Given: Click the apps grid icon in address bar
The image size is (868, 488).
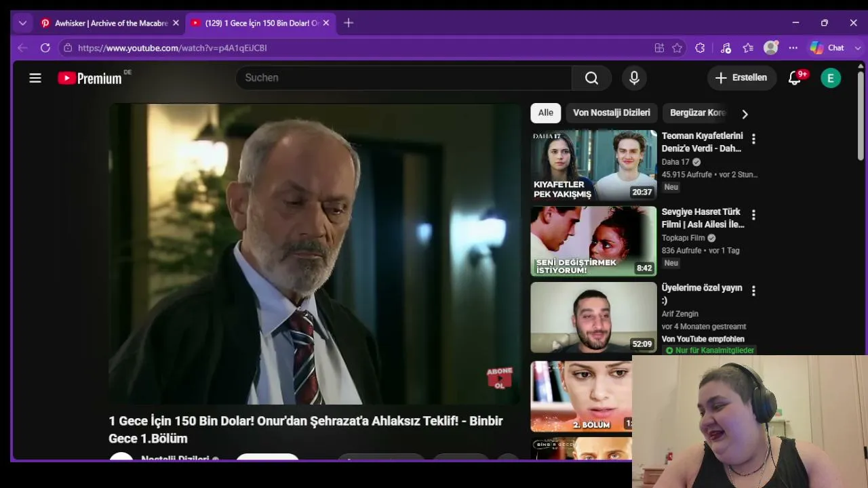Looking at the screenshot, I should pyautogui.click(x=659, y=48).
